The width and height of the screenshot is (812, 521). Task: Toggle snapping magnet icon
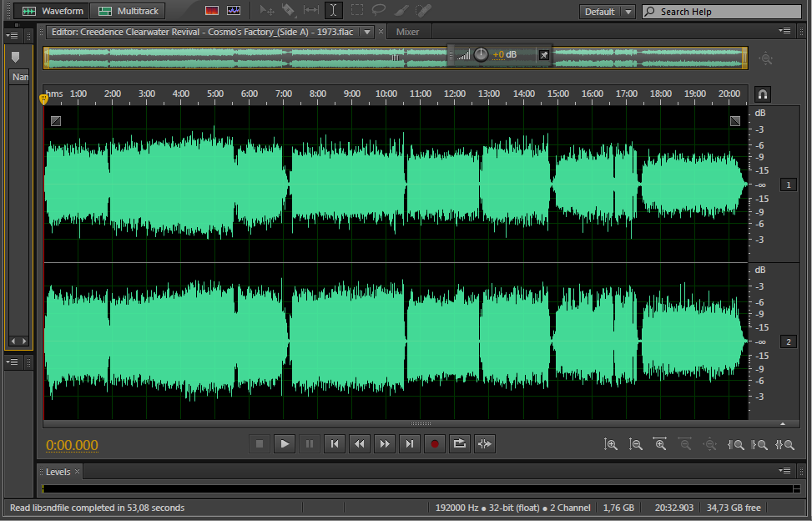(x=762, y=94)
